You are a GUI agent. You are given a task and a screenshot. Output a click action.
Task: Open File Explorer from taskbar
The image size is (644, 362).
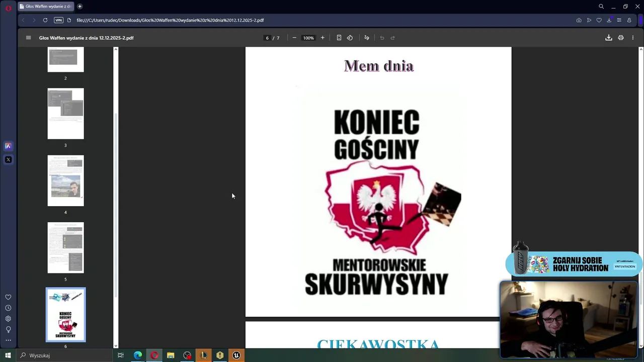[x=171, y=355]
